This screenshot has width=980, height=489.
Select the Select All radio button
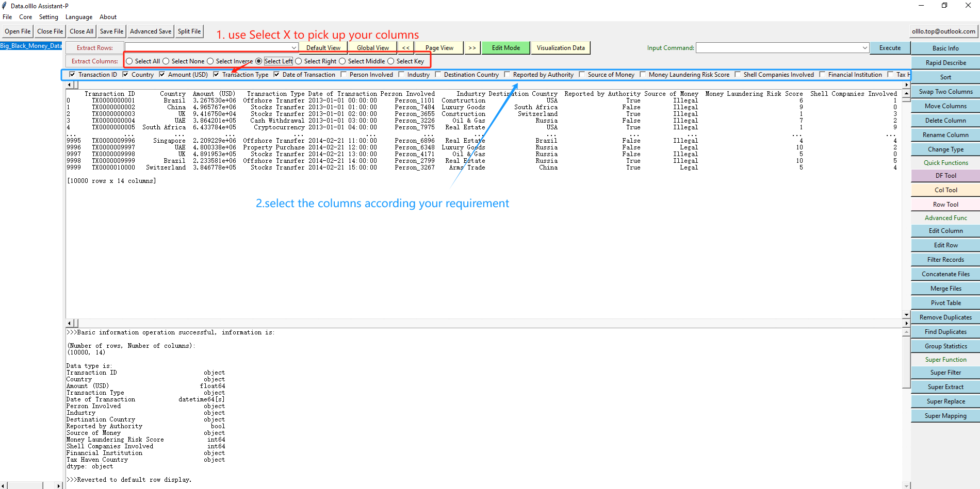pos(129,61)
